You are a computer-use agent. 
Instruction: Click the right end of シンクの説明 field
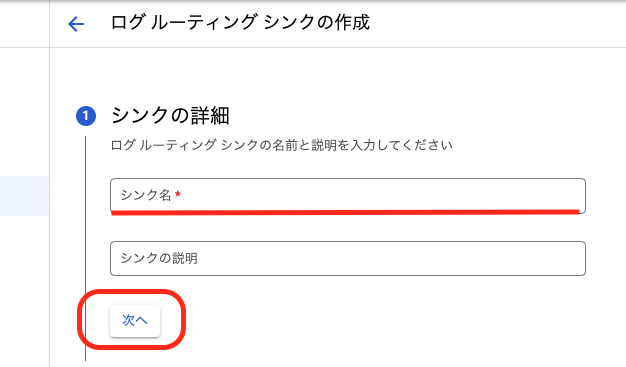[x=575, y=258]
